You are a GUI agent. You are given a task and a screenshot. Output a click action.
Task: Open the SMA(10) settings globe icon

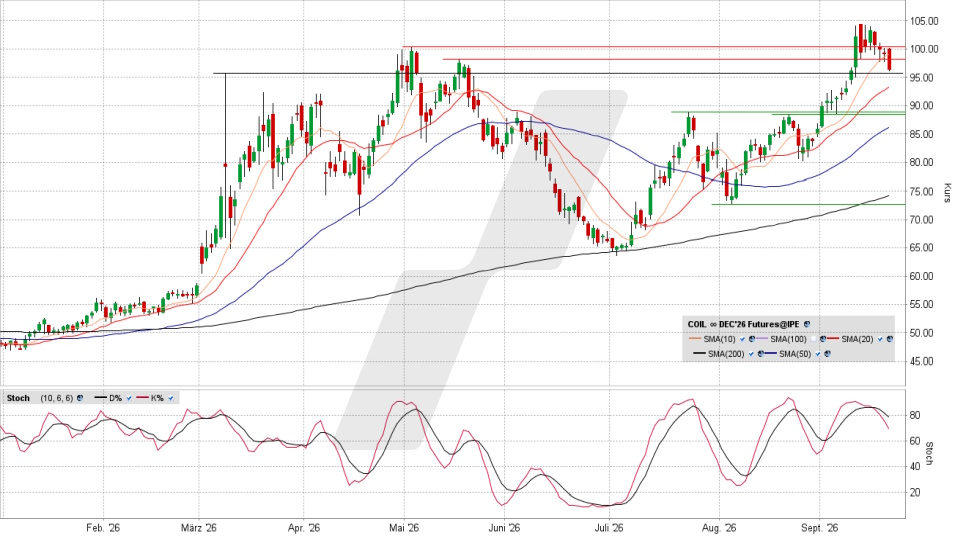752,339
